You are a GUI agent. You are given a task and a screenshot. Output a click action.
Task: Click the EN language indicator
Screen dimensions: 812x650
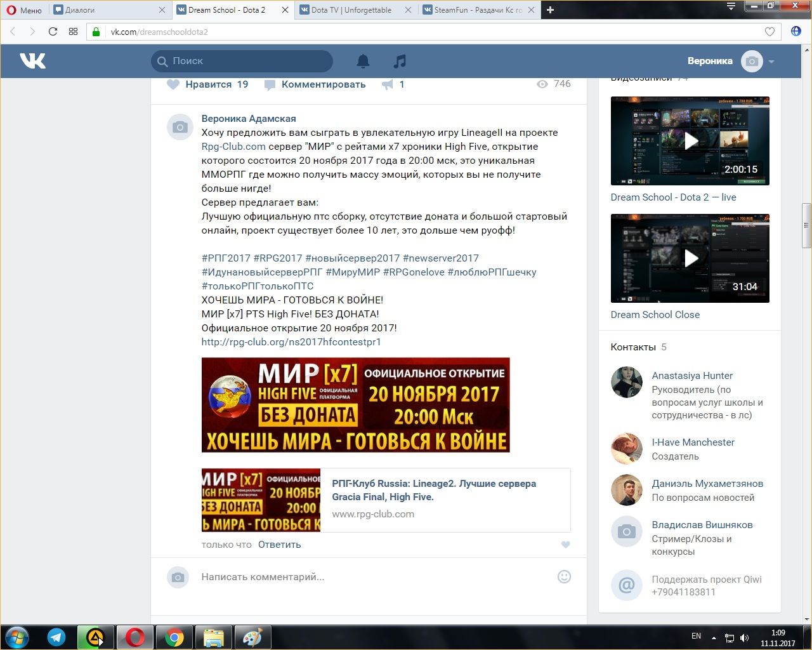click(x=696, y=636)
